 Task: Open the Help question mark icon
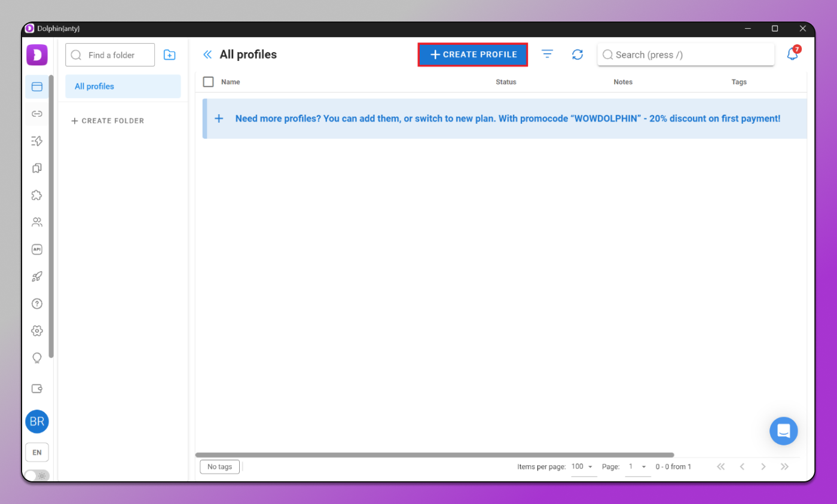[37, 304]
